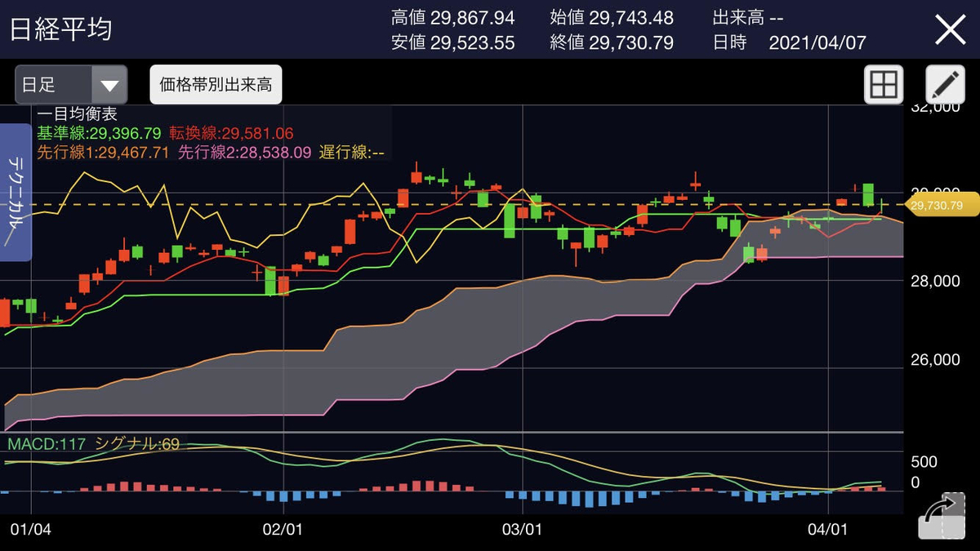This screenshot has width=980, height=551.
Task: Tap the 02/01 date axis label
Action: pyautogui.click(x=283, y=529)
